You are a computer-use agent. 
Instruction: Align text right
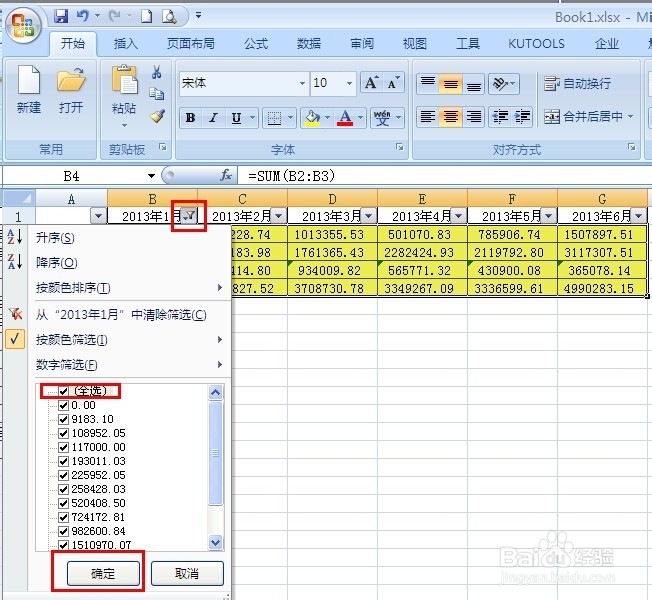474,117
